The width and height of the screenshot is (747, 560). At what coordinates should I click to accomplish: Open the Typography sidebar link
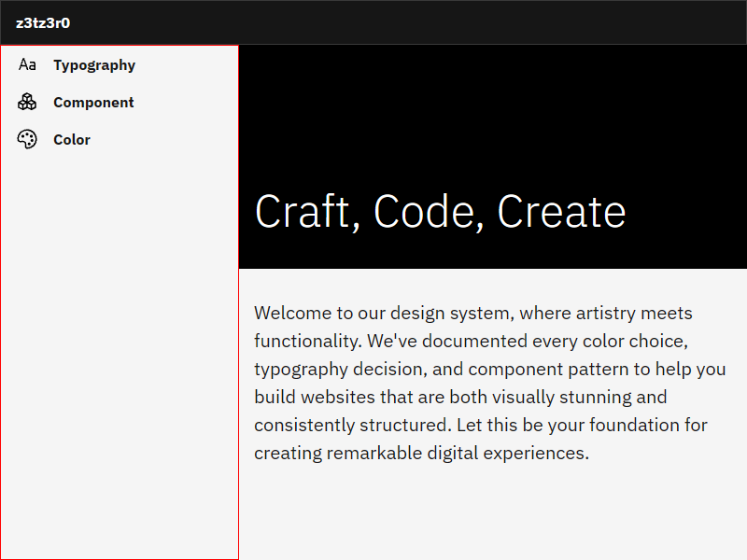94,65
